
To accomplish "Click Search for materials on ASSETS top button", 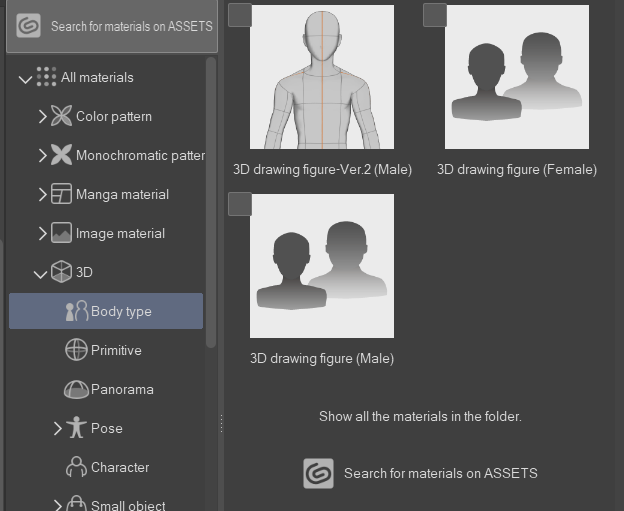I will click(112, 26).
